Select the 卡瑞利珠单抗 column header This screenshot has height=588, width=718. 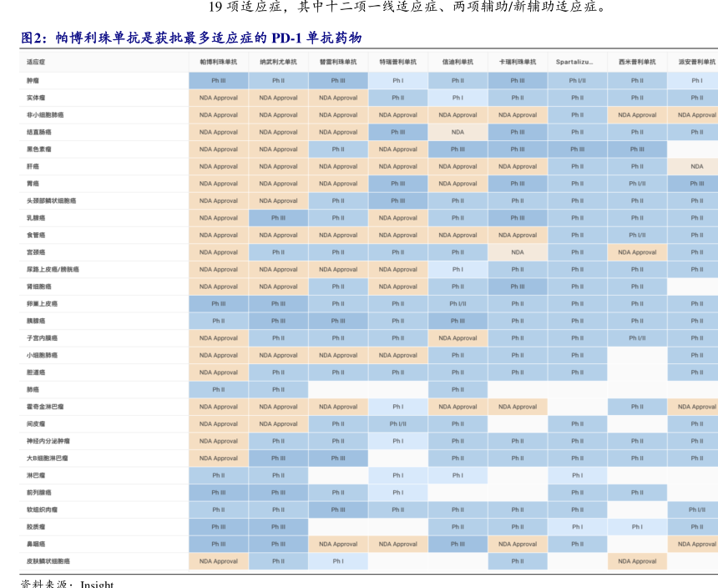pos(518,62)
